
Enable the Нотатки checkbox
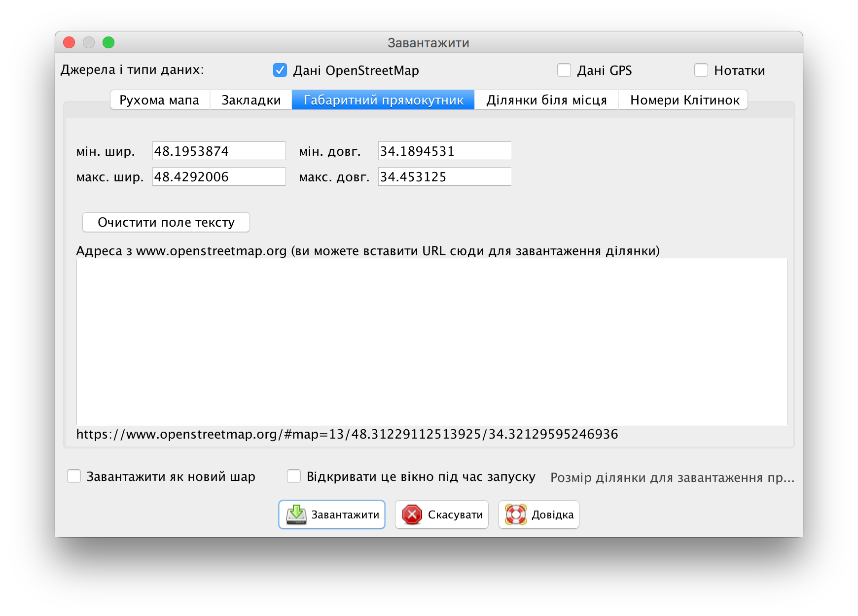tap(701, 70)
